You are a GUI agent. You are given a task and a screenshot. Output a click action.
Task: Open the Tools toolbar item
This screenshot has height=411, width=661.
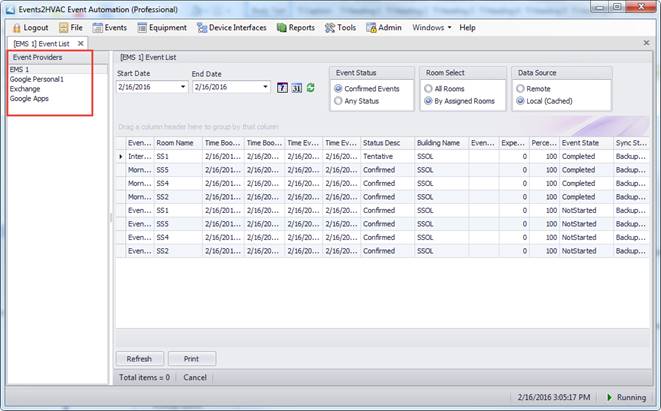click(x=340, y=28)
